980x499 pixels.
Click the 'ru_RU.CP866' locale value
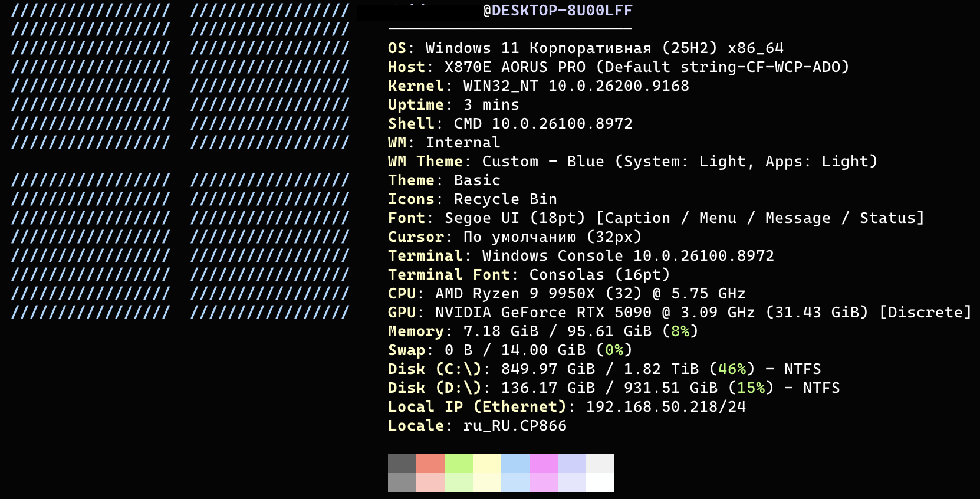[515, 426]
